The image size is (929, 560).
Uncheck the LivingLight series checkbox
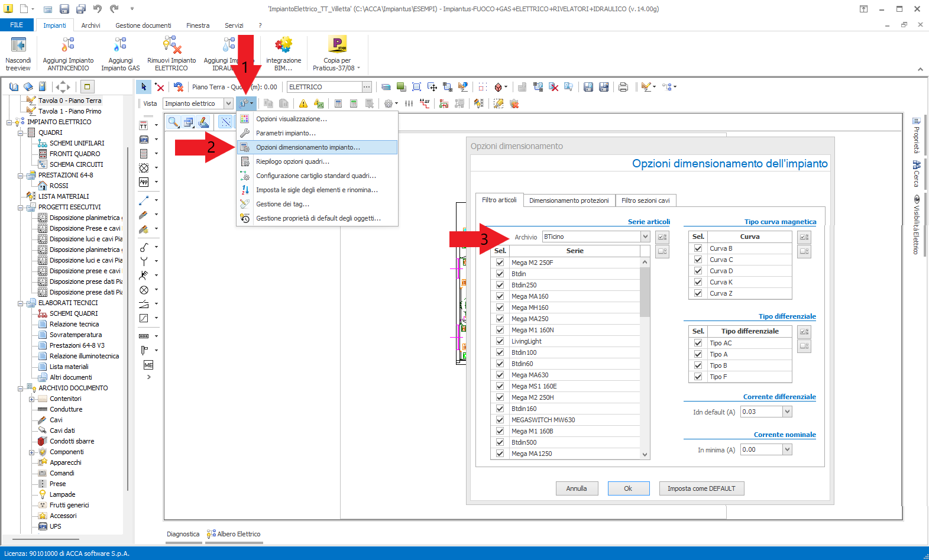(x=500, y=341)
